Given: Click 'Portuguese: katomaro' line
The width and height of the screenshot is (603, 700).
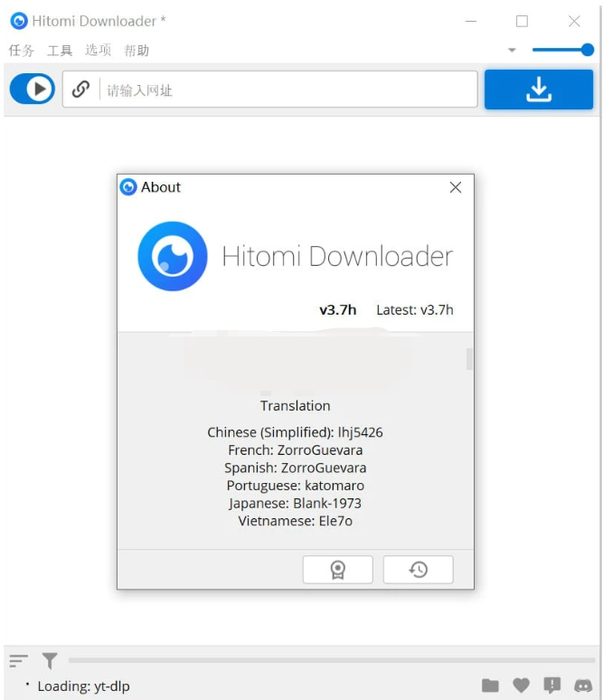Looking at the screenshot, I should coord(295,486).
